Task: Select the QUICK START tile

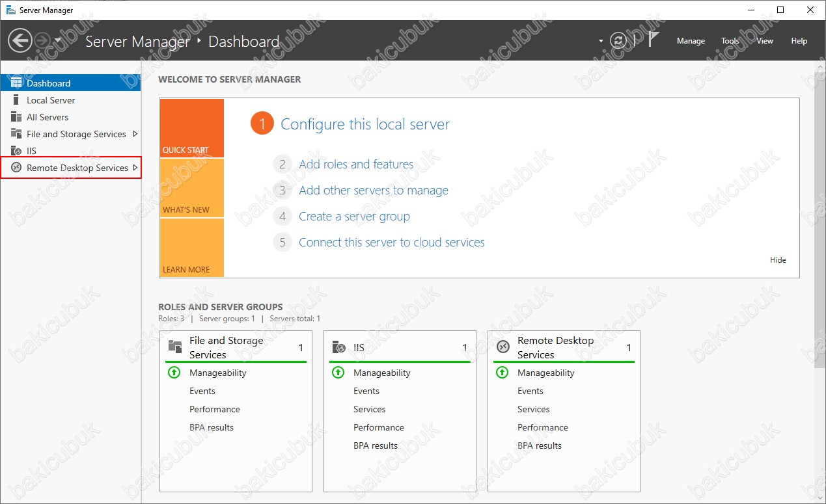Action: tap(191, 128)
